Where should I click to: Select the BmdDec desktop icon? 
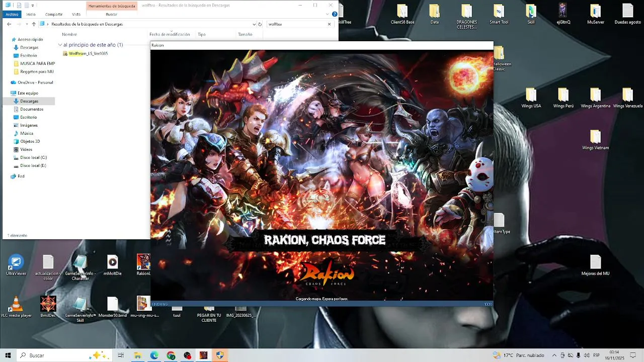tap(48, 307)
